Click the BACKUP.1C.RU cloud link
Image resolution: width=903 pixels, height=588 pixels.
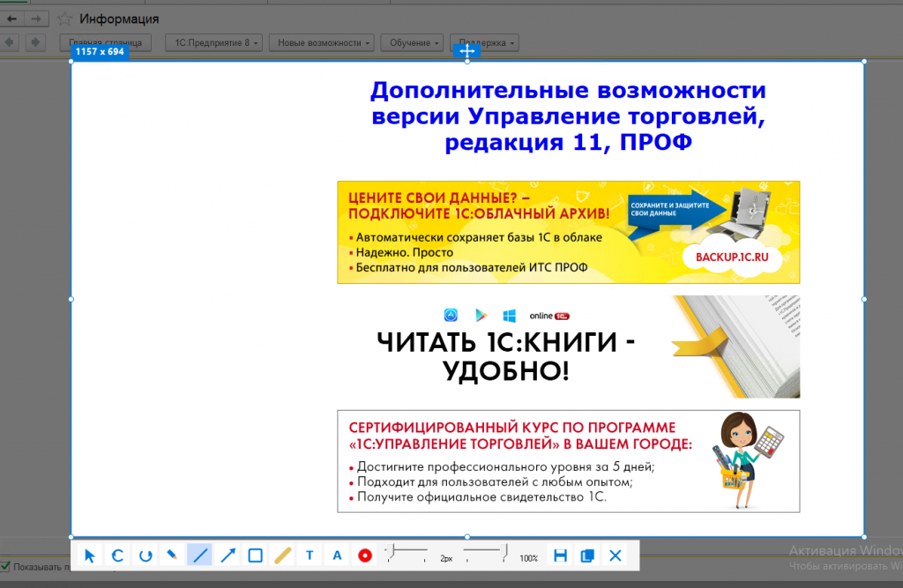(x=732, y=257)
